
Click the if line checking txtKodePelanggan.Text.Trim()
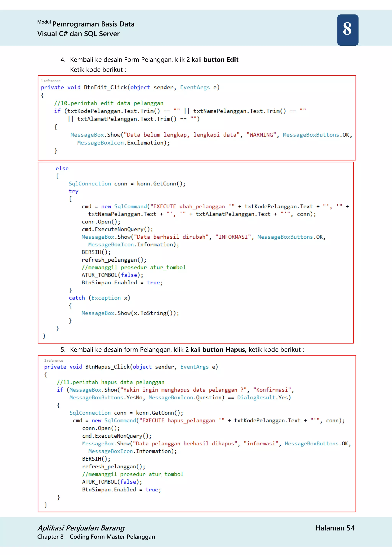(x=180, y=111)
